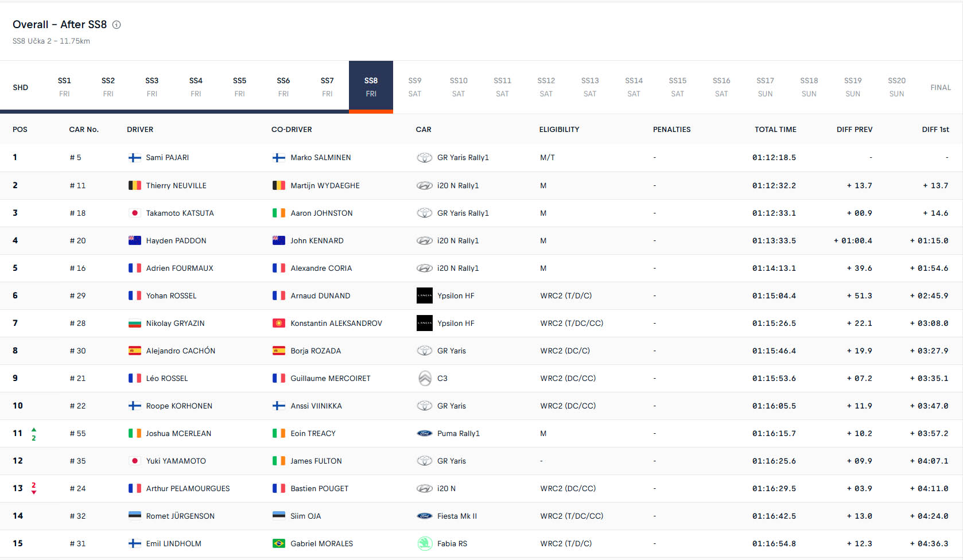Viewport: 963px width, 560px height.
Task: Click the info icon beside Overall – After SS8
Action: [x=117, y=25]
